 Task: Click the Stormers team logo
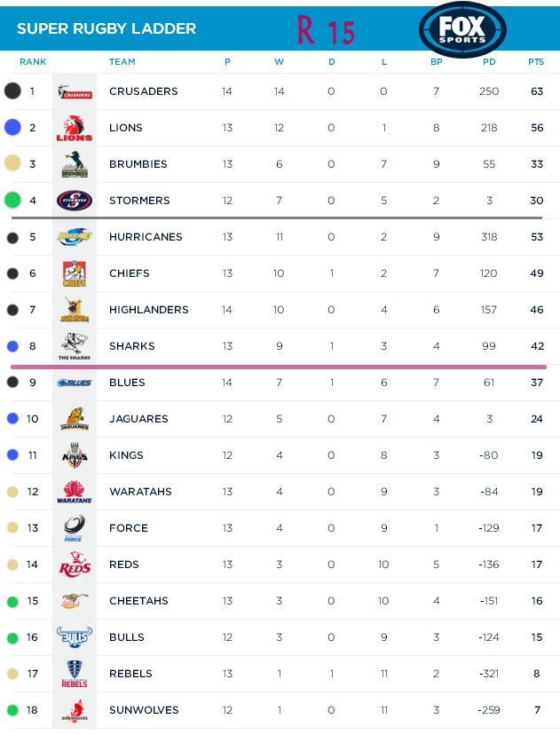point(75,201)
